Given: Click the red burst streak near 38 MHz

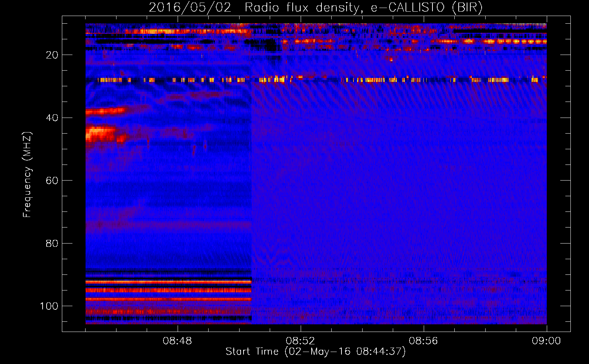Looking at the screenshot, I should point(106,111).
